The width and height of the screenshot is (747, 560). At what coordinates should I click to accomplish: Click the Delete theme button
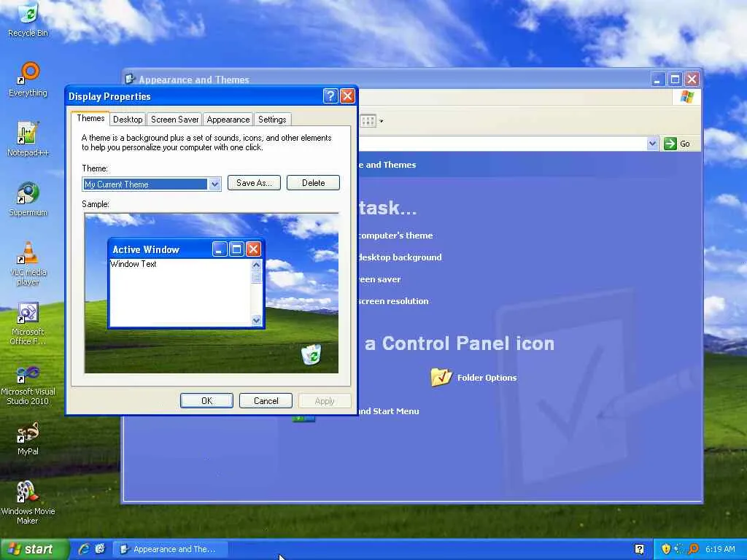313,183
